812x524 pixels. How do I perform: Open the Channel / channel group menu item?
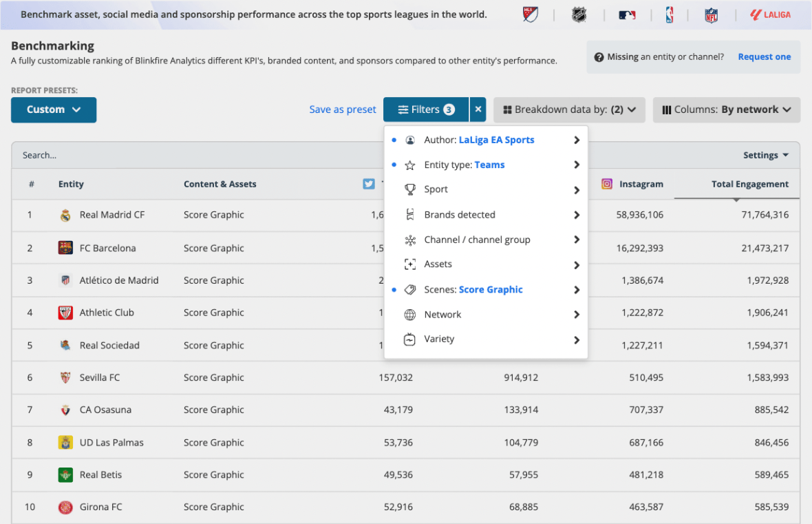(476, 239)
